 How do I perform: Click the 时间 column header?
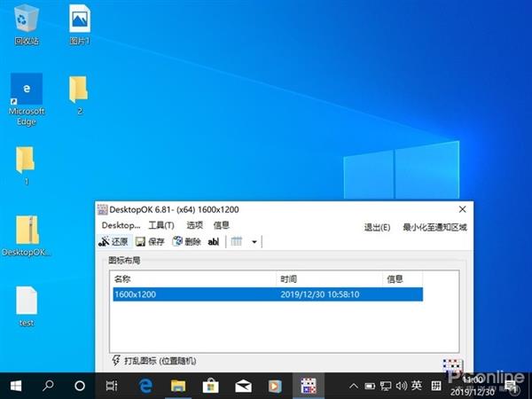[329, 279]
